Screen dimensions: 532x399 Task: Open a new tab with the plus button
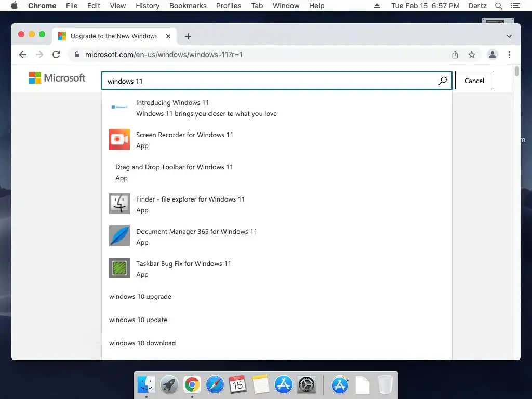click(188, 36)
